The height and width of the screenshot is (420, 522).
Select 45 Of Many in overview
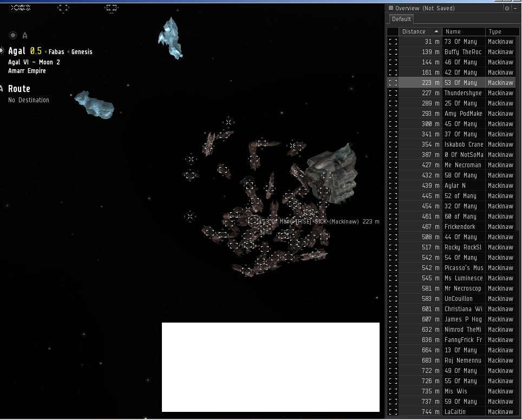pyautogui.click(x=451, y=124)
